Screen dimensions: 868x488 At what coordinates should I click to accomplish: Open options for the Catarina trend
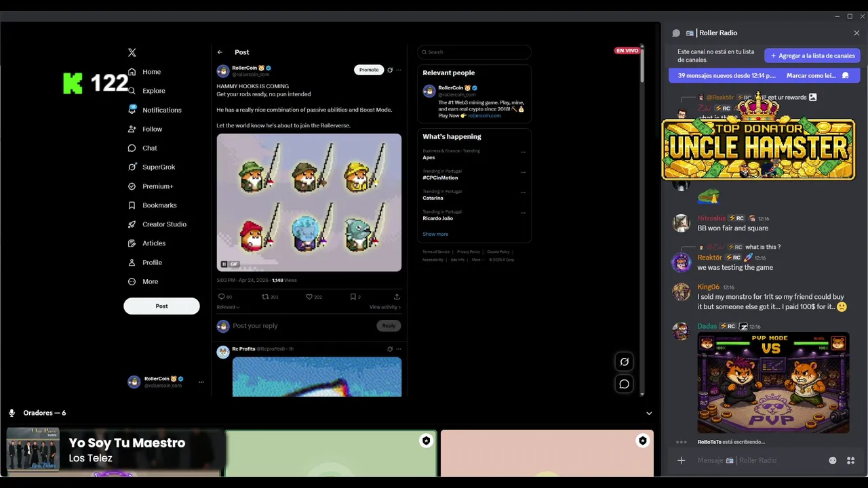click(523, 192)
